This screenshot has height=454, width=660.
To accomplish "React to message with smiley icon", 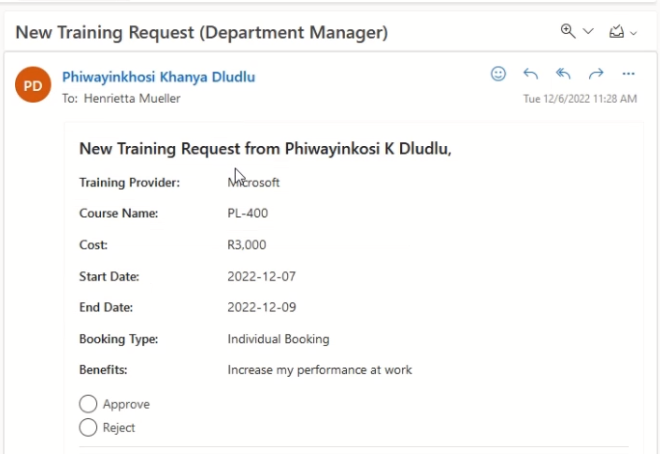I will 498,74.
